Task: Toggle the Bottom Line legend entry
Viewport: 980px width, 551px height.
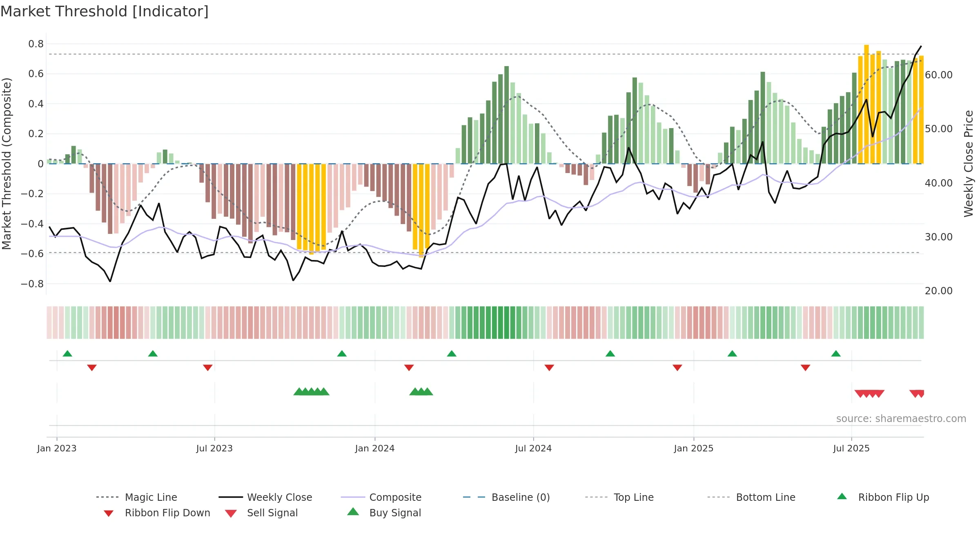Action: [x=751, y=497]
